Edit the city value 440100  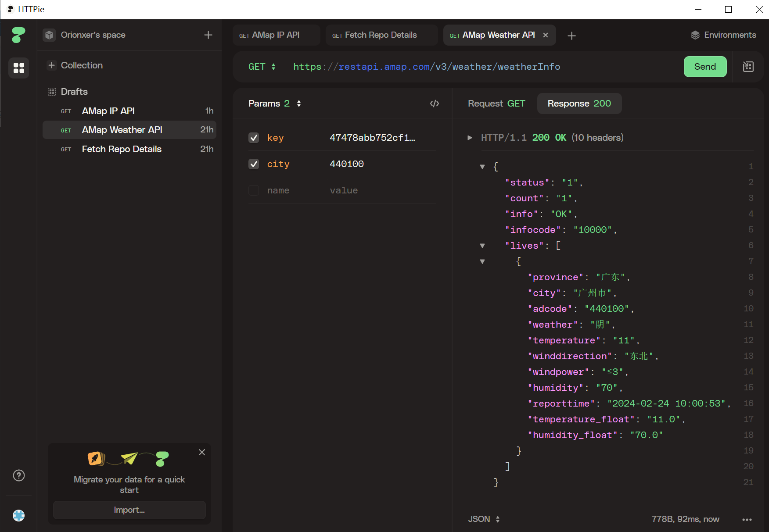(347, 164)
